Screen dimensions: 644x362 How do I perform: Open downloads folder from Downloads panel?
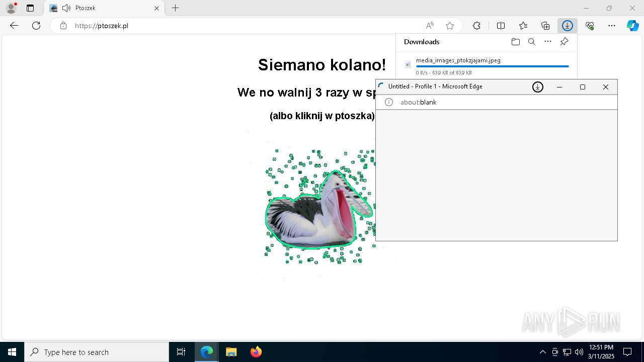516,42
